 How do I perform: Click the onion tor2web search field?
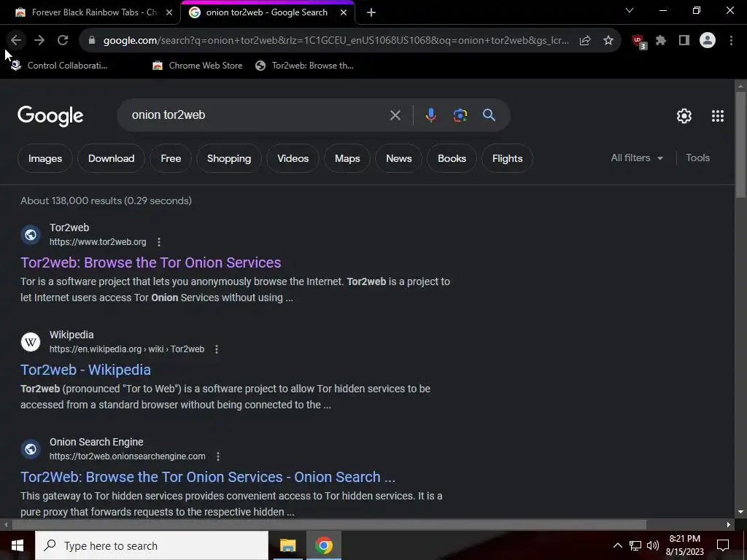[258, 114]
